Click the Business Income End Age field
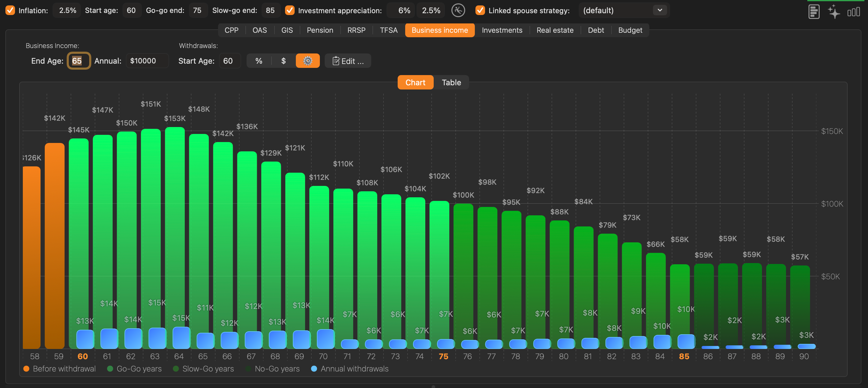Viewport: 868px width, 388px height. pos(78,61)
